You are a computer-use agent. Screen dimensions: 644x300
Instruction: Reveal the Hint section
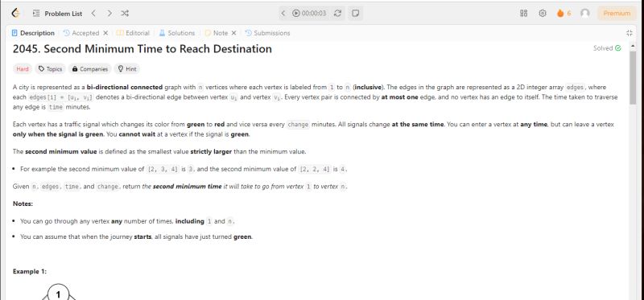127,69
